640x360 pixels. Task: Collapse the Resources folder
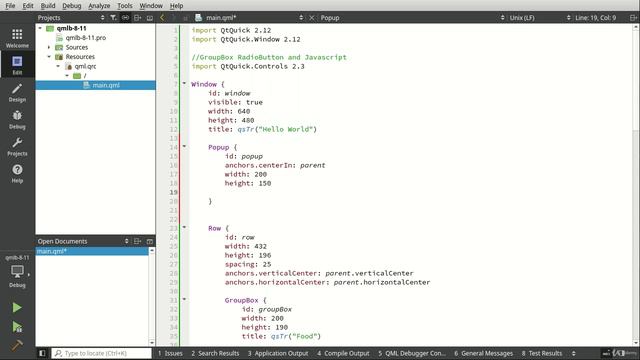49,57
